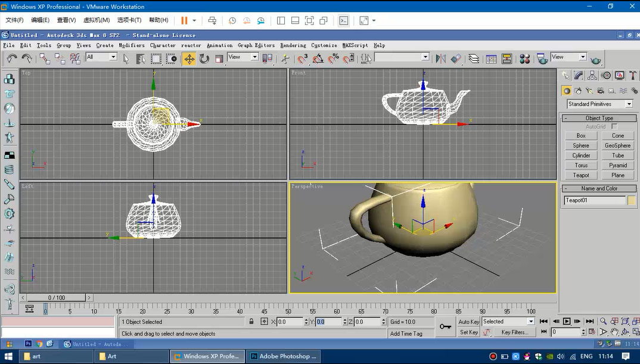This screenshot has height=364, width=640.
Task: Open the Schematic View
Action: tap(507, 59)
